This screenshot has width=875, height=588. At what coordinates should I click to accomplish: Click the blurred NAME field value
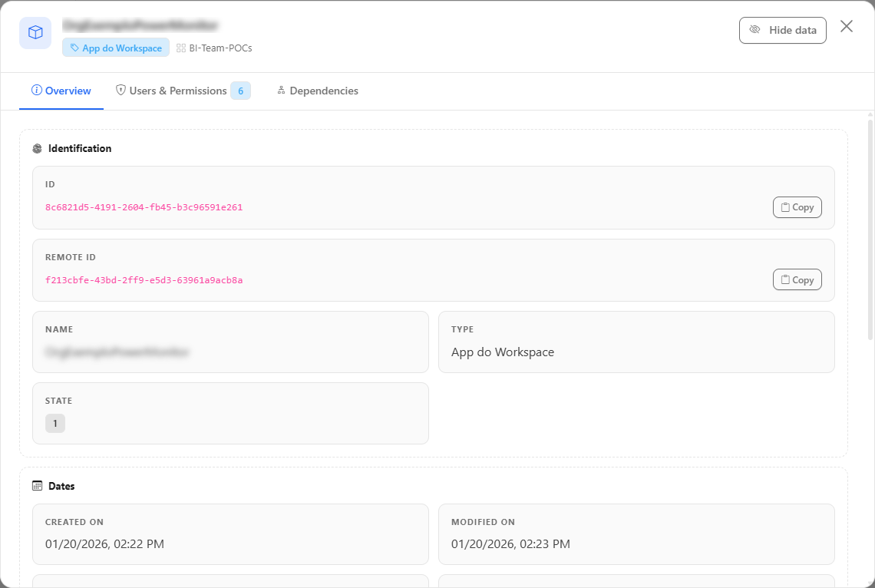[x=117, y=352]
